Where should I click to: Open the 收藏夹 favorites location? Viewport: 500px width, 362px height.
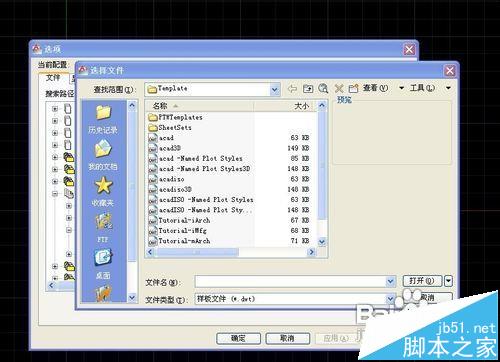click(x=103, y=192)
